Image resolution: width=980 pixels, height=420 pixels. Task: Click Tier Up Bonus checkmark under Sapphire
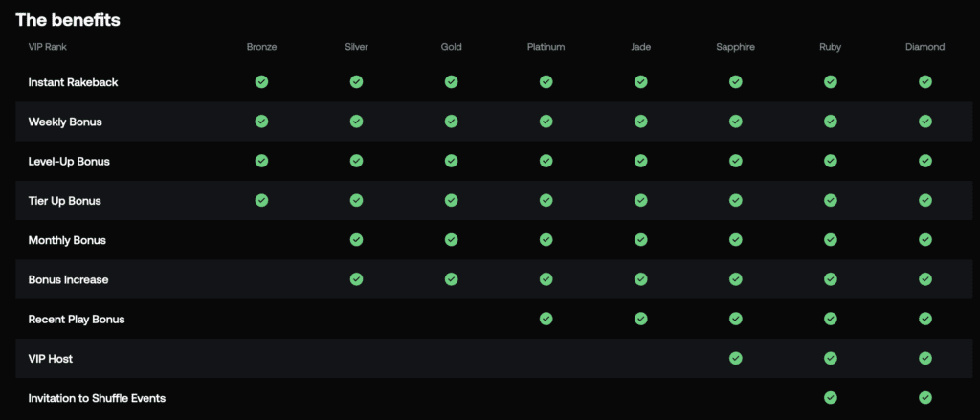click(736, 200)
